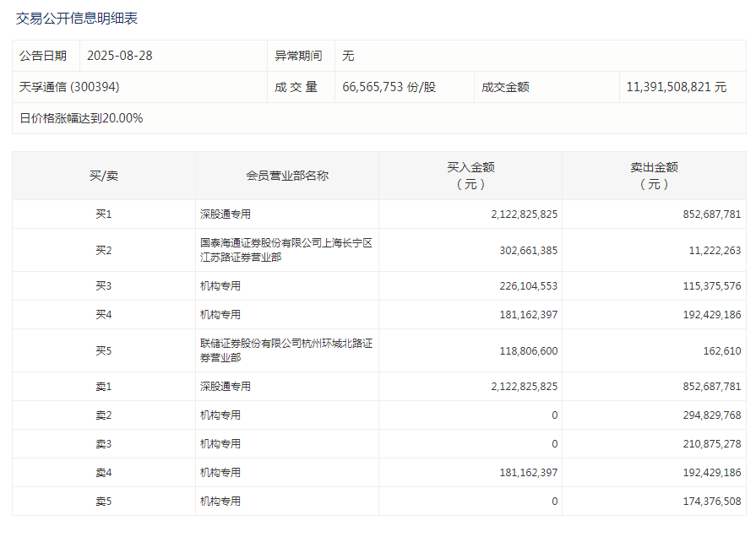Open 深股通专用 in the 买1 row
756x537 pixels.
pos(226,214)
